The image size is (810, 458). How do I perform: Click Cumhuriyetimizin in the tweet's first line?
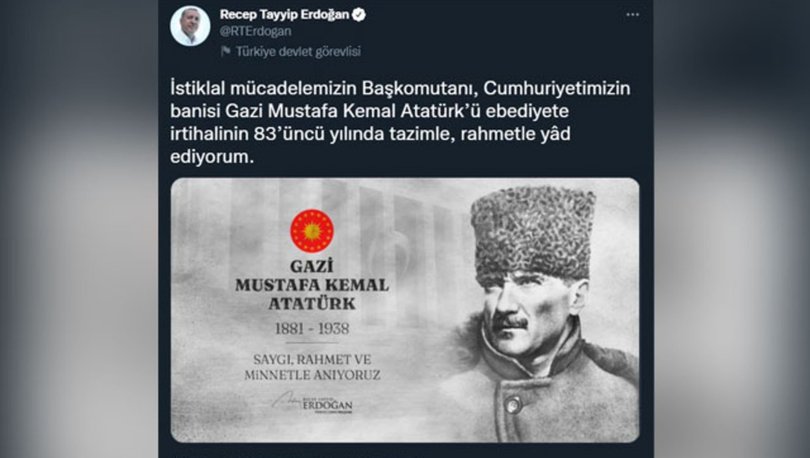(x=557, y=88)
